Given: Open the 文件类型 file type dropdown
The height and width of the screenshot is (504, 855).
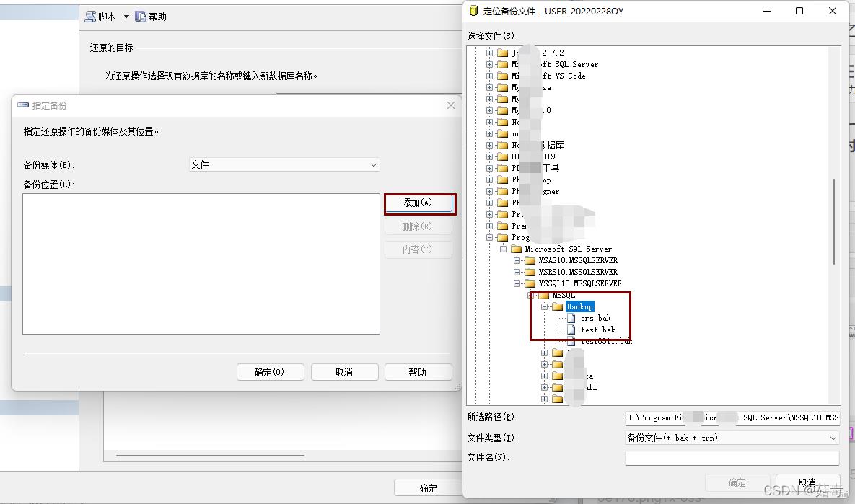Looking at the screenshot, I should coord(732,438).
